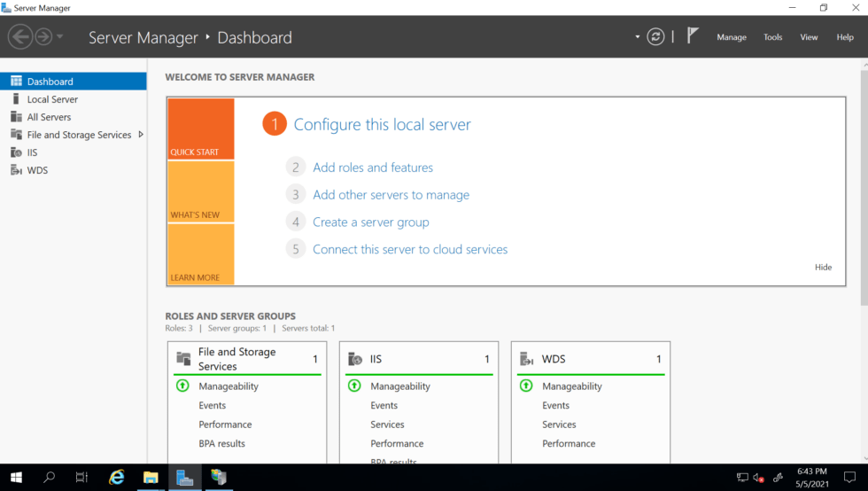Viewport: 868px width, 491px height.
Task: Open BPA results in File and Storage tile
Action: point(221,443)
